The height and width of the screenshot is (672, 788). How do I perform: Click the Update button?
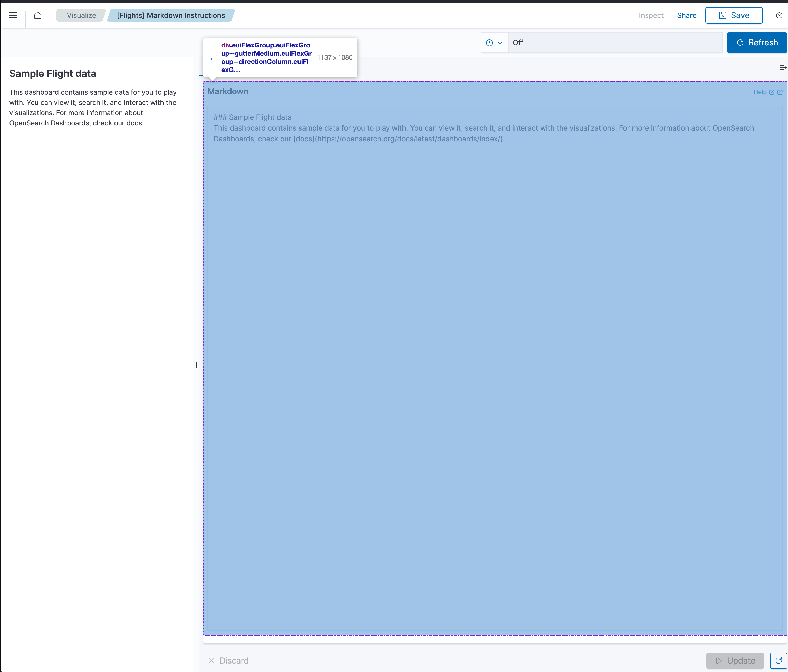pyautogui.click(x=735, y=661)
